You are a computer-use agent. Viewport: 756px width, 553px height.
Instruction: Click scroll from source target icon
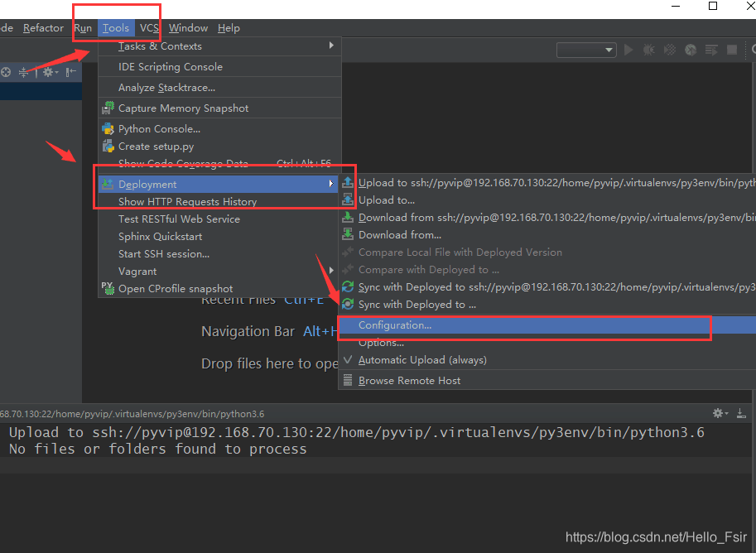click(6, 72)
